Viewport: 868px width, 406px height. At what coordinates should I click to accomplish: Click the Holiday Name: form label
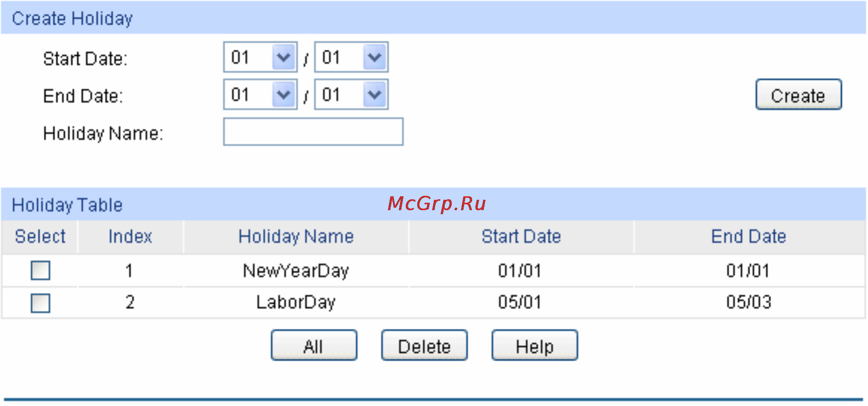pyautogui.click(x=103, y=133)
